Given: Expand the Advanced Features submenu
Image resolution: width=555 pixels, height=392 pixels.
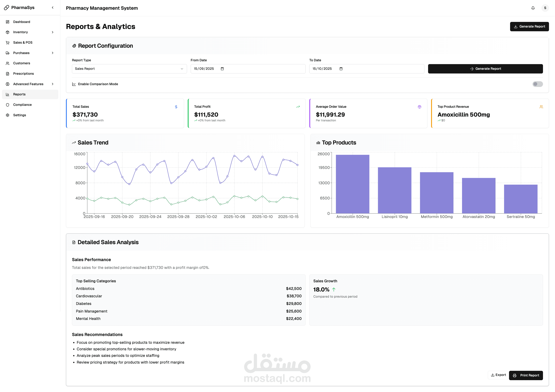Looking at the screenshot, I should click(x=30, y=84).
